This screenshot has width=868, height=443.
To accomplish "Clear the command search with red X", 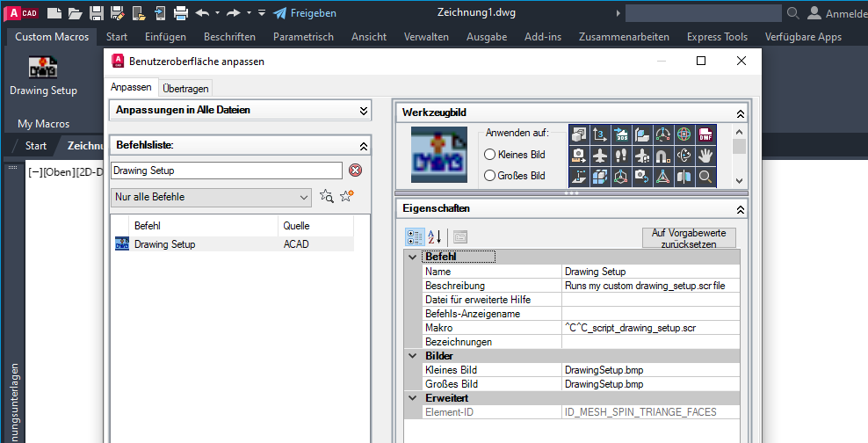I will click(x=356, y=170).
